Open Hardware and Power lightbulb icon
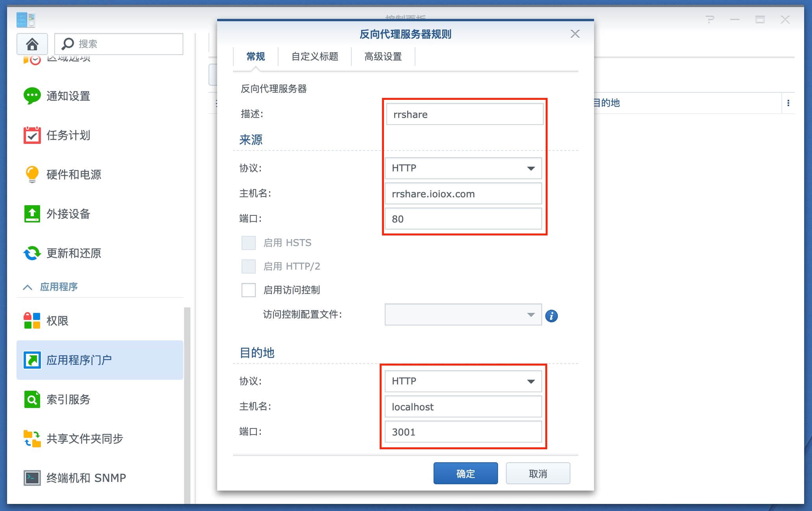 click(x=32, y=174)
